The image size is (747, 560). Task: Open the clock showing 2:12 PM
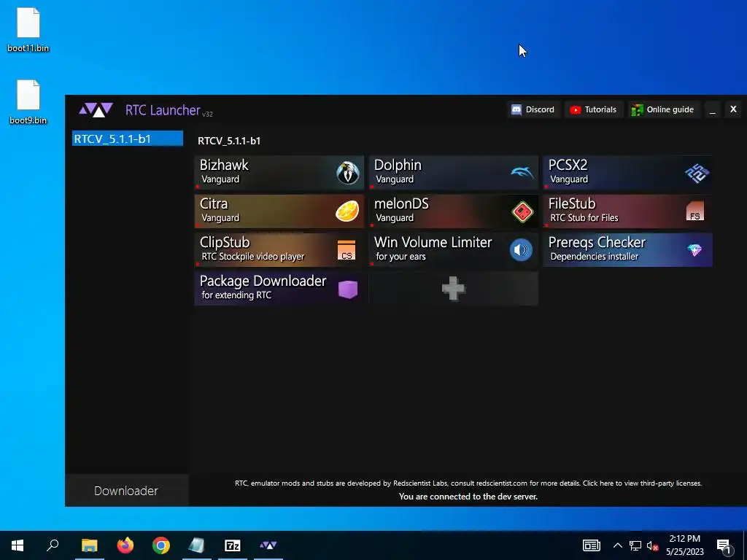[x=684, y=545]
